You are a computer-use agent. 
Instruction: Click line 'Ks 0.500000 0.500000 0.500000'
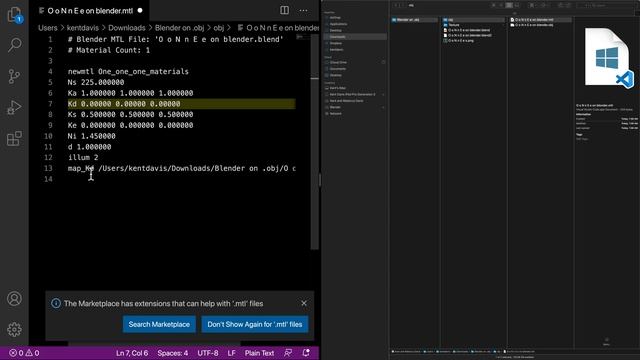pos(131,114)
